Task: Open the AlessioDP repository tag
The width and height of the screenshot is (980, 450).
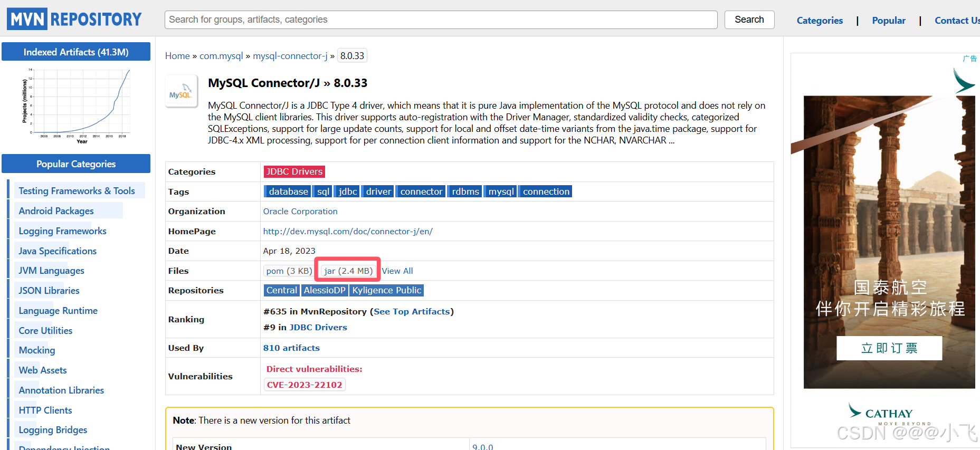Action: tap(325, 290)
